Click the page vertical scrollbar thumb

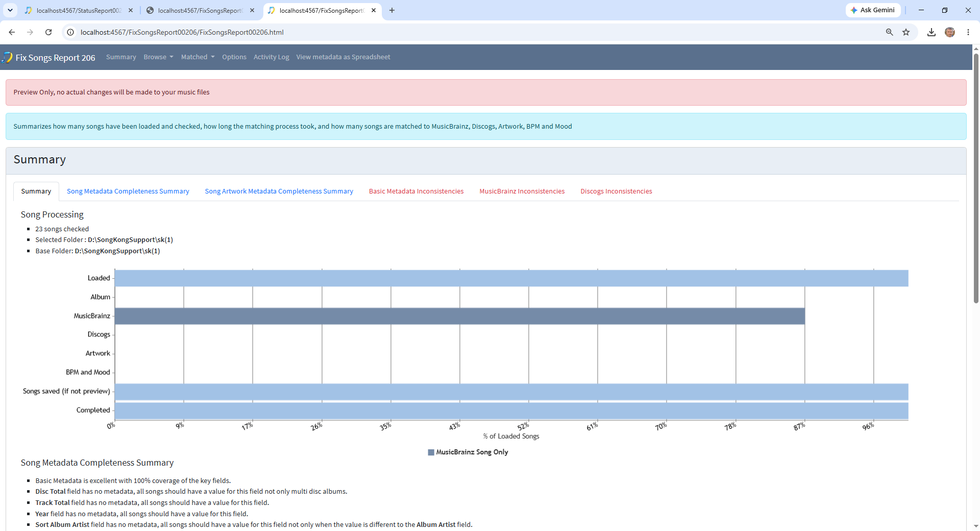point(976,178)
